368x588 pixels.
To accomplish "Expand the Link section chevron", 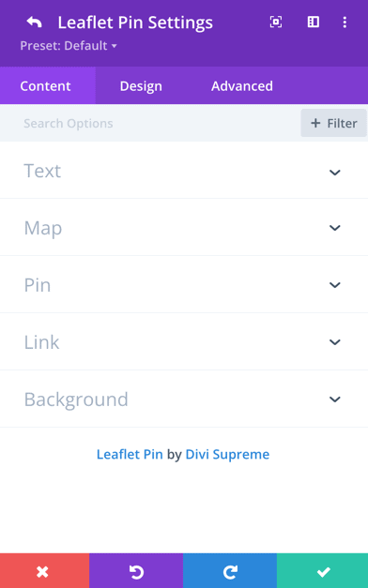I will (x=334, y=341).
